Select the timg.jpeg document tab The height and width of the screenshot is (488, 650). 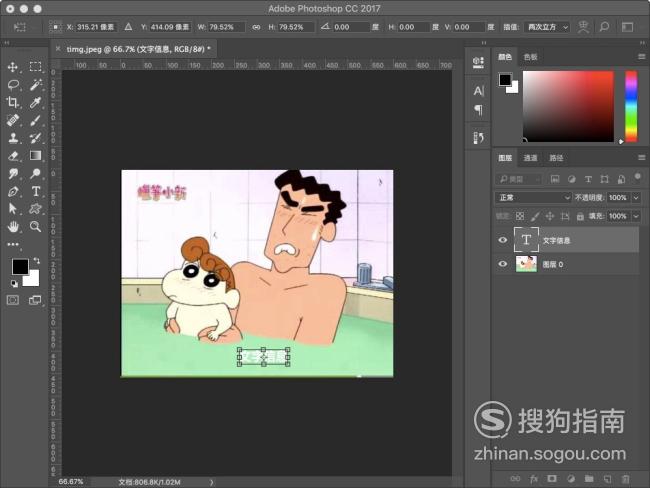pyautogui.click(x=138, y=49)
